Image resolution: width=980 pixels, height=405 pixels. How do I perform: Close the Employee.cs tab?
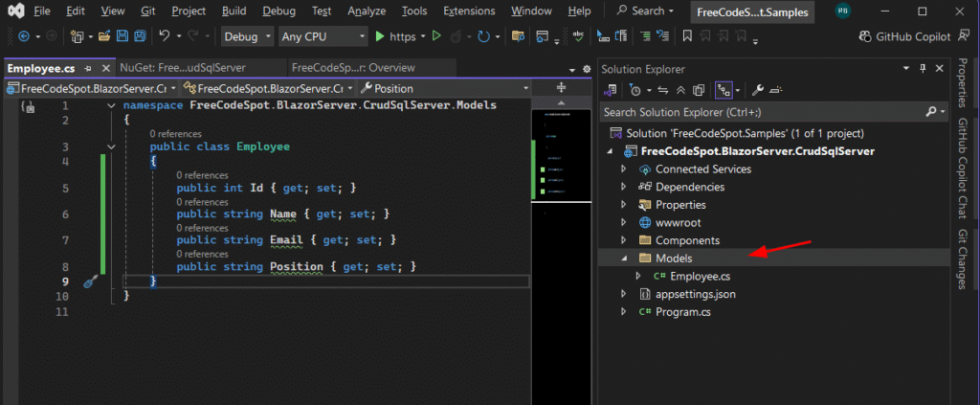[x=105, y=68]
